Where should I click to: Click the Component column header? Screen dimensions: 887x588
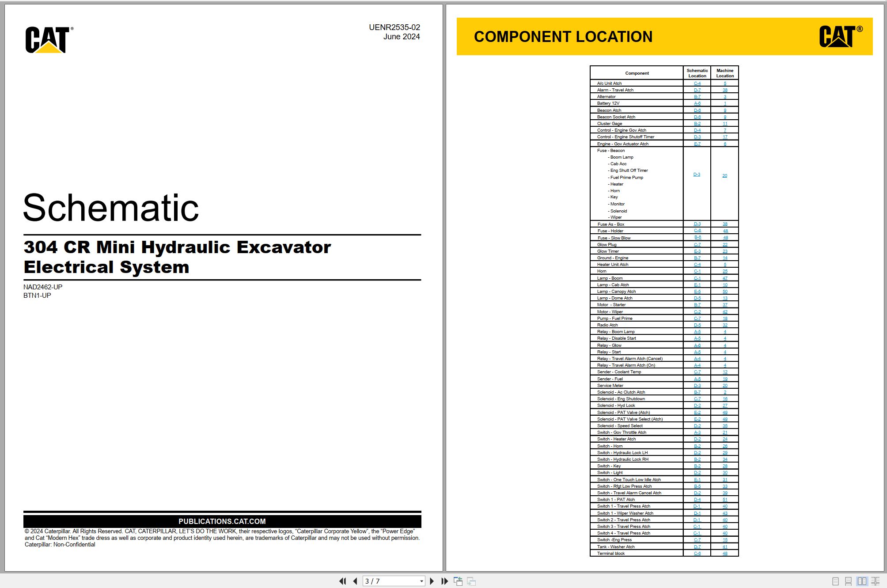pyautogui.click(x=637, y=73)
